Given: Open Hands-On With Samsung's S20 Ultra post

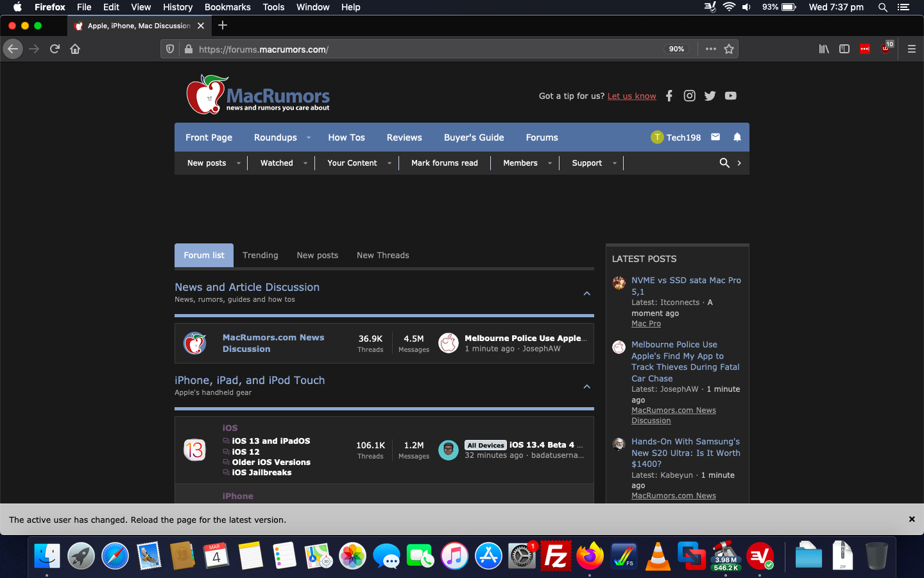Looking at the screenshot, I should (686, 453).
